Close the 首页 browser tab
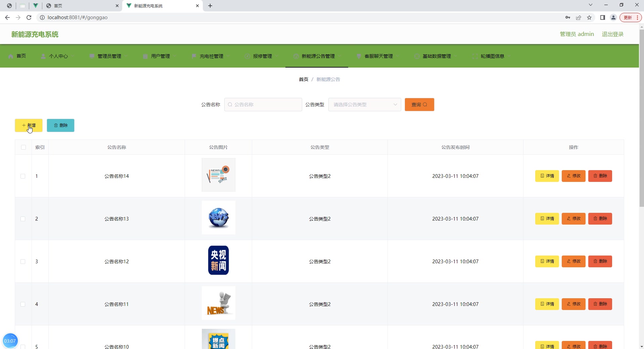This screenshot has width=644, height=349. (x=117, y=6)
